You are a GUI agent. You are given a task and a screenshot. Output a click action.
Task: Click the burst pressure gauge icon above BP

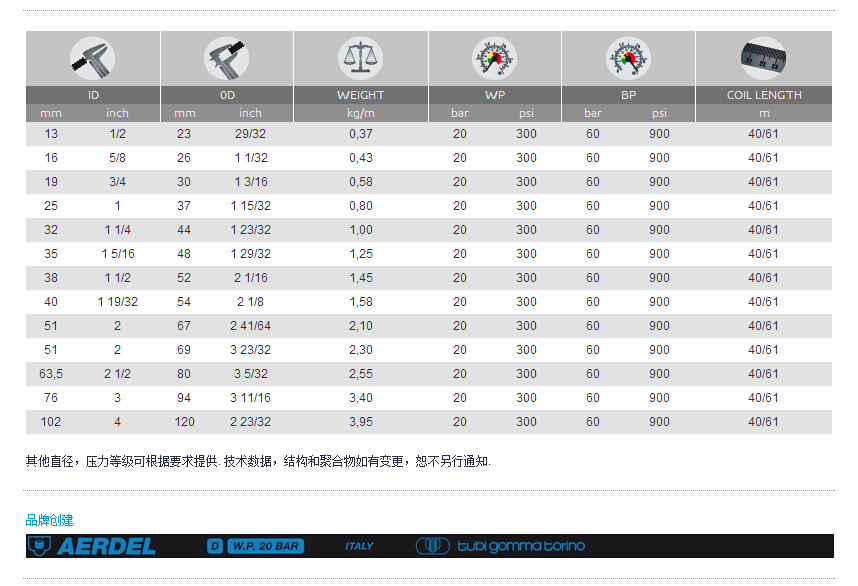[x=627, y=58]
